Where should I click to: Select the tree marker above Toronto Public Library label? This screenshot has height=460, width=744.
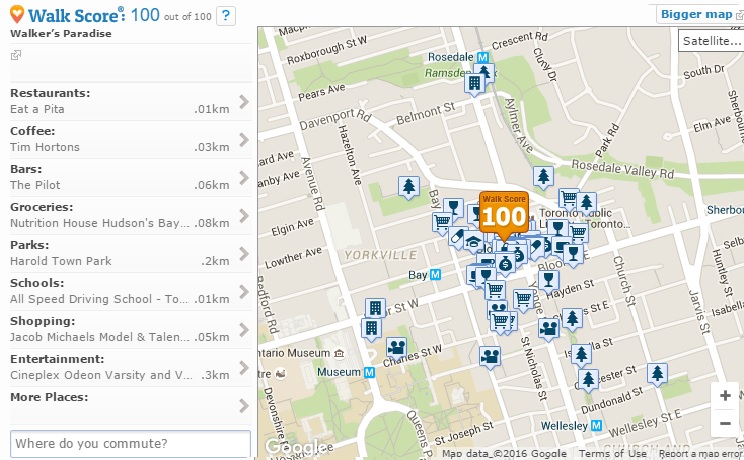586,203
